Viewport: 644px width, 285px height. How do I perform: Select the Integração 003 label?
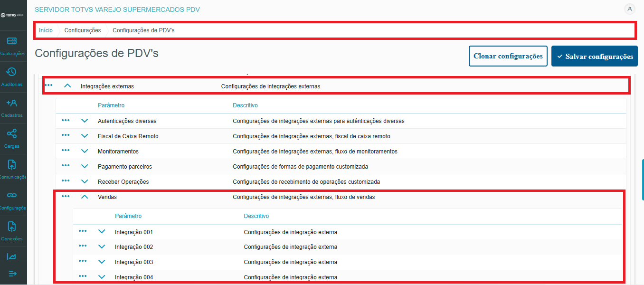tap(134, 262)
